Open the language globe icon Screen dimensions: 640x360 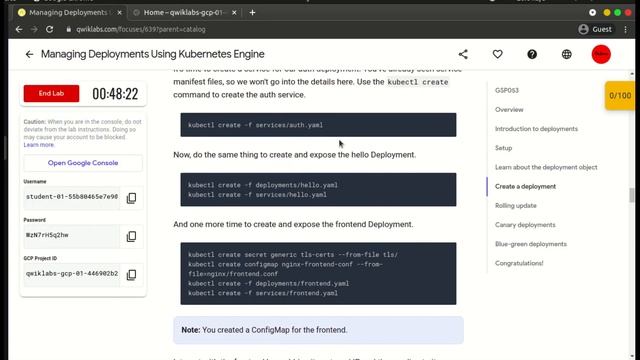click(567, 54)
